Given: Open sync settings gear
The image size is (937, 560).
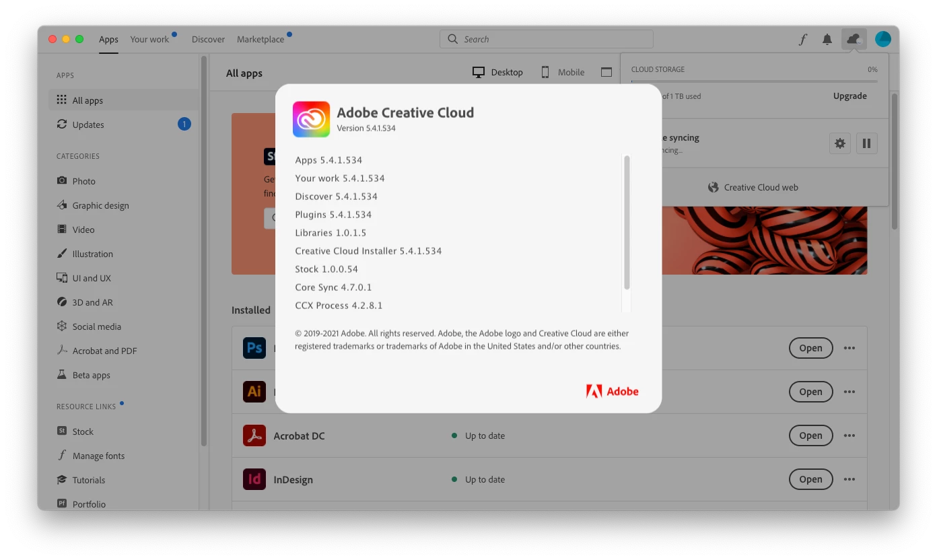Looking at the screenshot, I should pyautogui.click(x=840, y=143).
